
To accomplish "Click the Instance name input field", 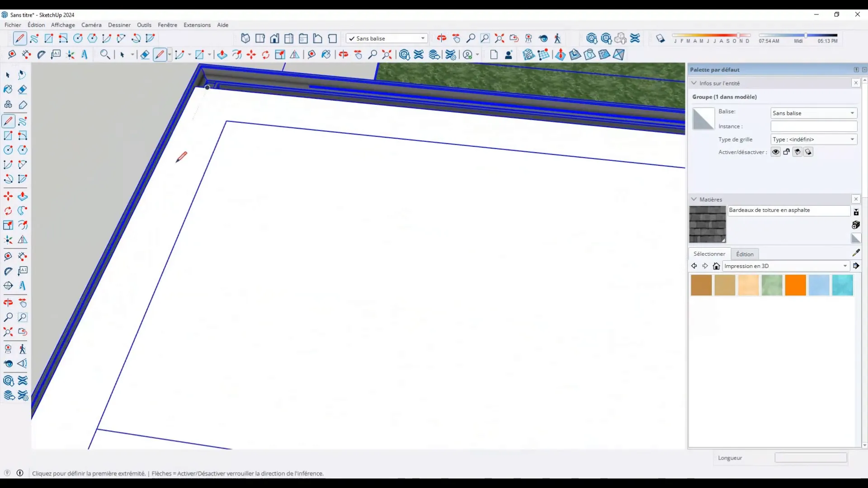I will (x=814, y=126).
